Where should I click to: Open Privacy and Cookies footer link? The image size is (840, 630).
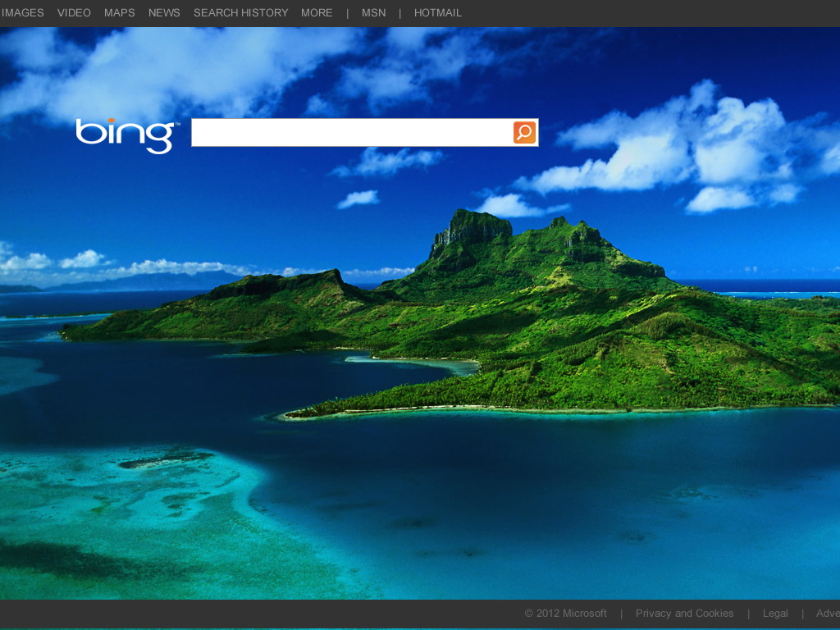(x=684, y=614)
